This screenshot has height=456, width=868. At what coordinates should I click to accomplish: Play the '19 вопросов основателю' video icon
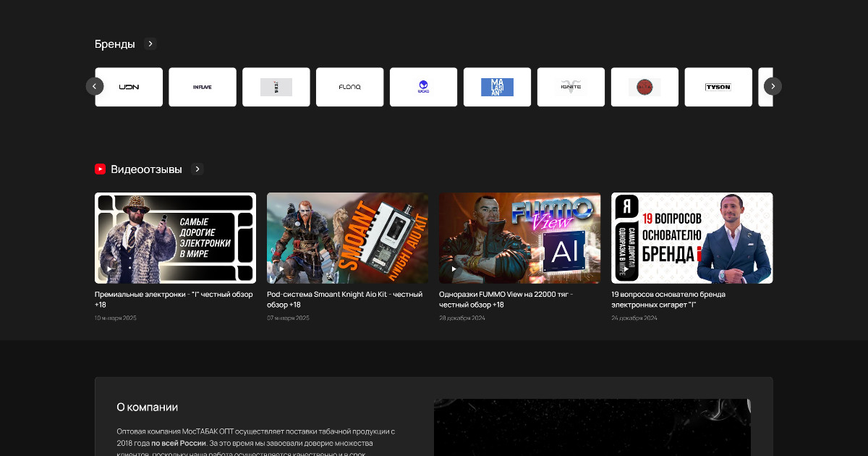(626, 269)
